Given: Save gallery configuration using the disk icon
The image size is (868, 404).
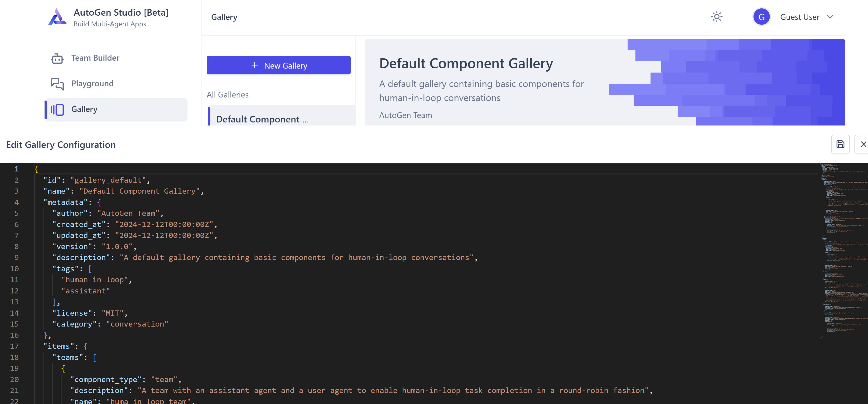Looking at the screenshot, I should click(840, 144).
